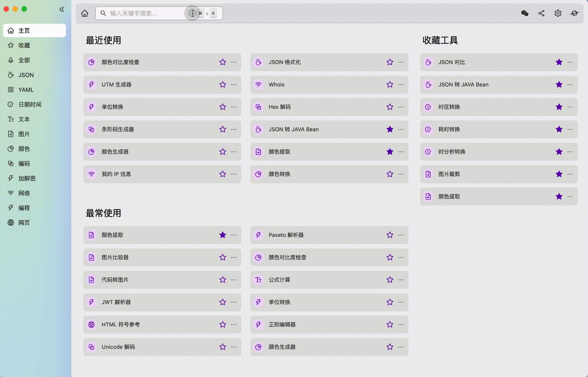The width and height of the screenshot is (588, 377).
Task: Open settings via the gear icon
Action: (x=558, y=13)
